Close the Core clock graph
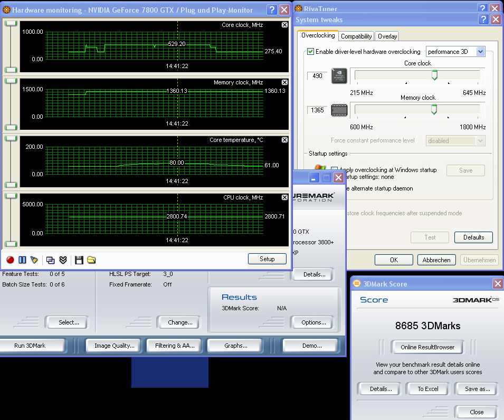Screen dimensions: 504x420 tap(284, 25)
